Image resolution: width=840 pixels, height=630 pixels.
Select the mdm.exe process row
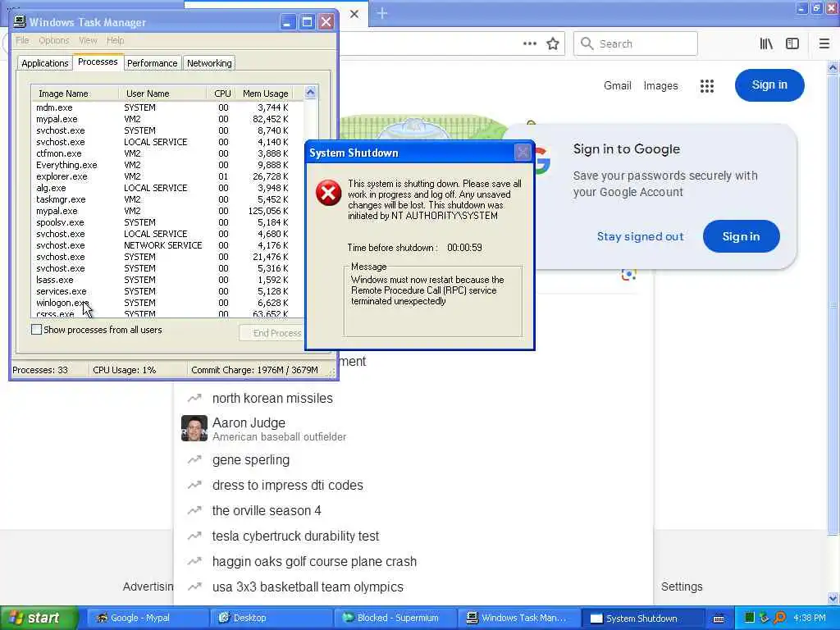point(167,107)
